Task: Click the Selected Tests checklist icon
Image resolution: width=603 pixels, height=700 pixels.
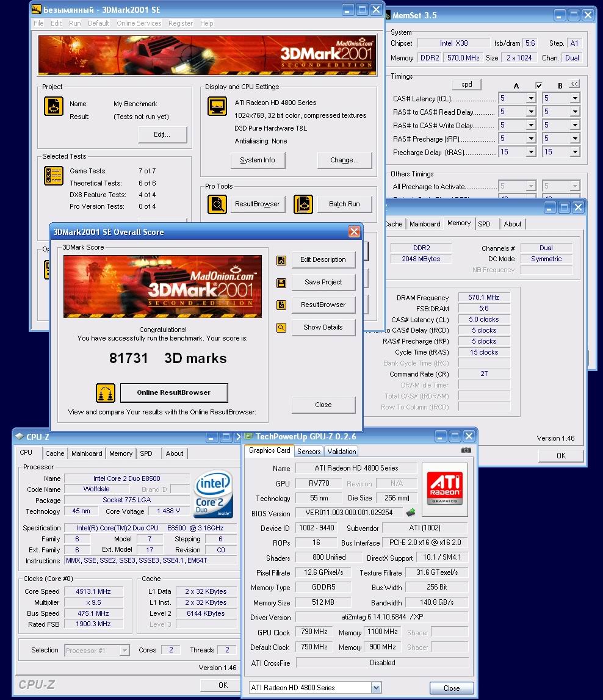Action: coord(53,175)
